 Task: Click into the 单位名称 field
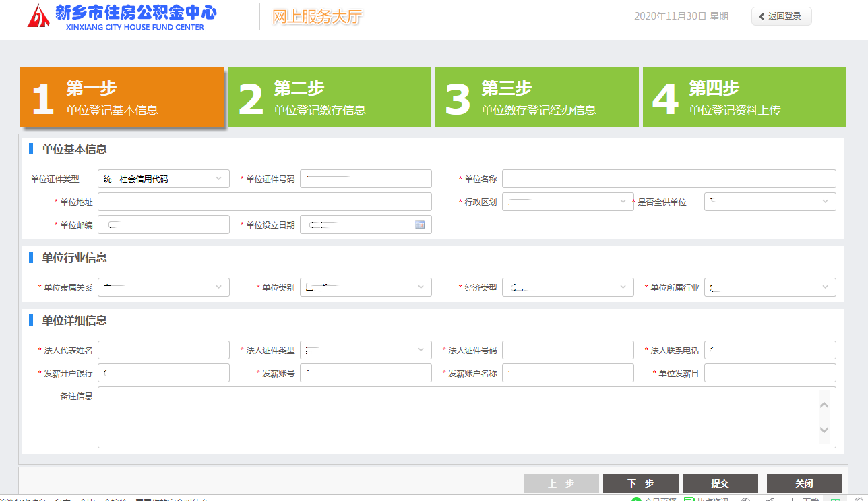click(x=669, y=179)
